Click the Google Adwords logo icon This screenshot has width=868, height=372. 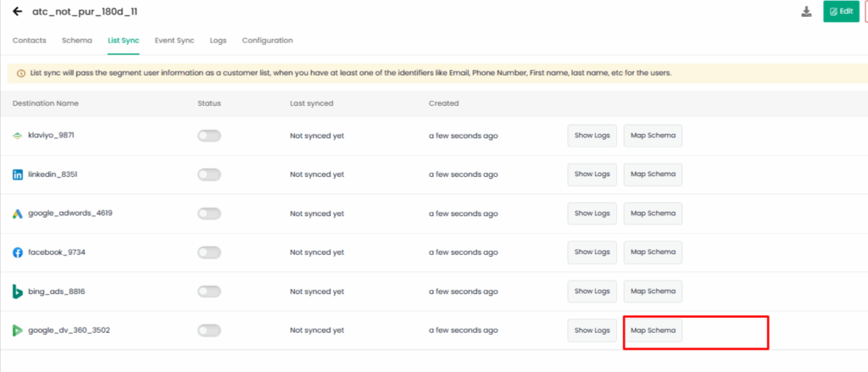pyautogui.click(x=18, y=214)
